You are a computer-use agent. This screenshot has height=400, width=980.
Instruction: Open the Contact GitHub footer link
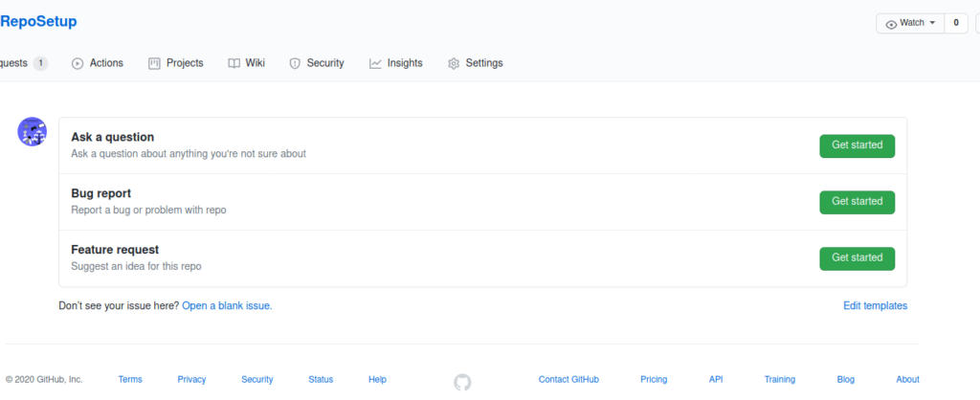click(568, 379)
